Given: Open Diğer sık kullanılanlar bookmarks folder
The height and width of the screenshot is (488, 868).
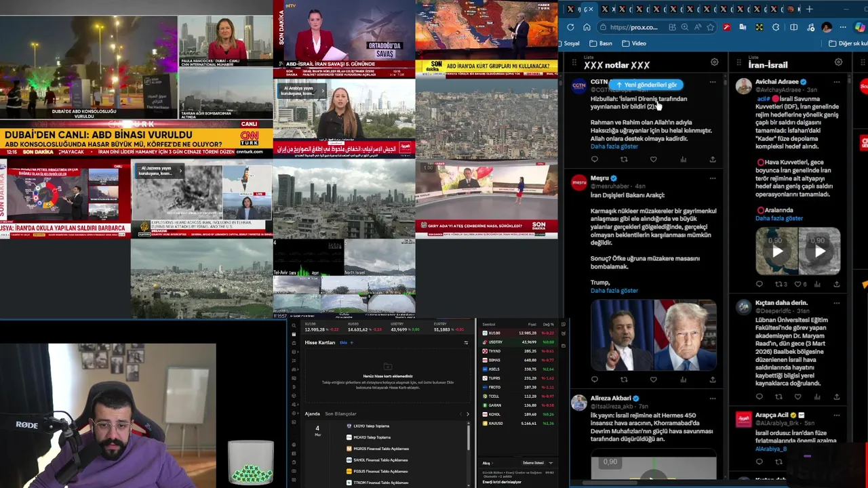Looking at the screenshot, I should click(848, 43).
